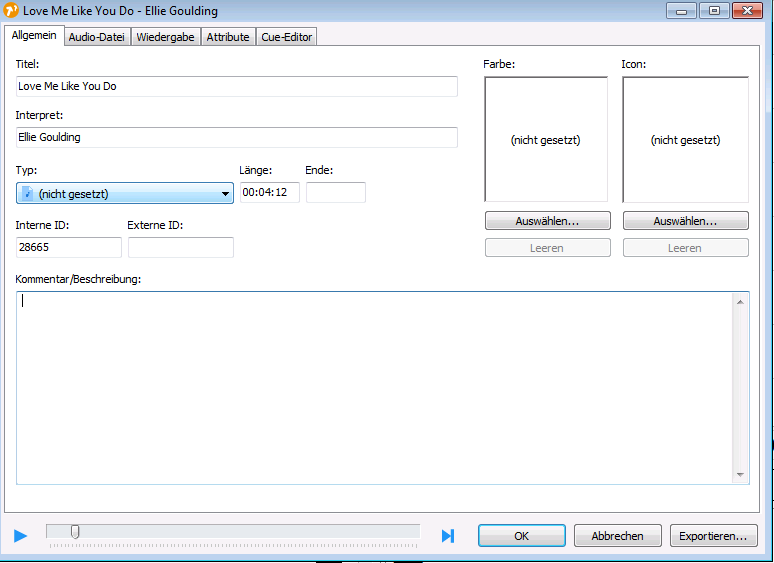Screen dimensions: 774x563
Task: Switch to the Audio-Datei tab
Action: click(x=98, y=37)
